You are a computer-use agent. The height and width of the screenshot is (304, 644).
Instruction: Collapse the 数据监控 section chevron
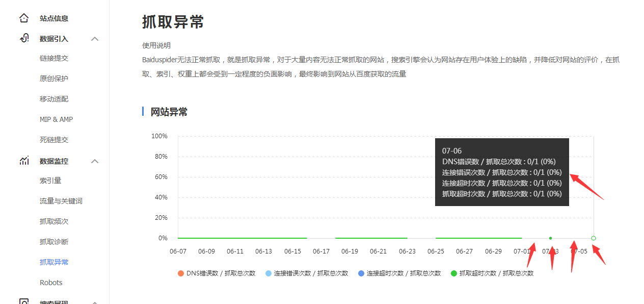click(95, 160)
